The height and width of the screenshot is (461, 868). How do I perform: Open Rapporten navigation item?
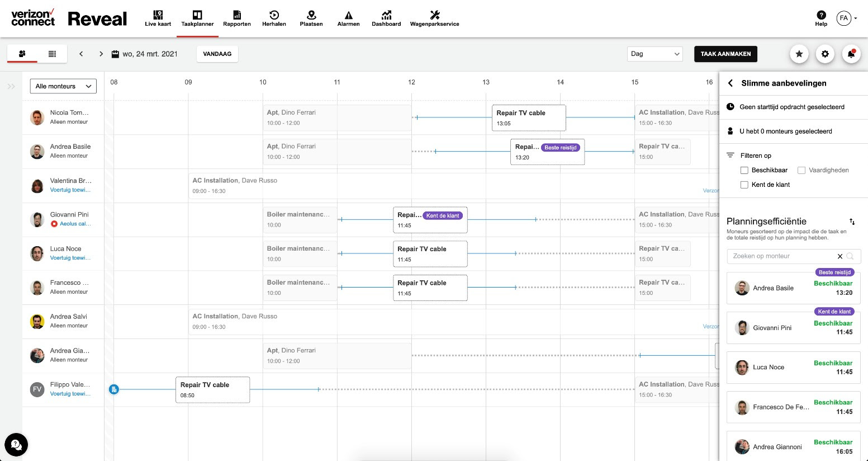pyautogui.click(x=237, y=18)
